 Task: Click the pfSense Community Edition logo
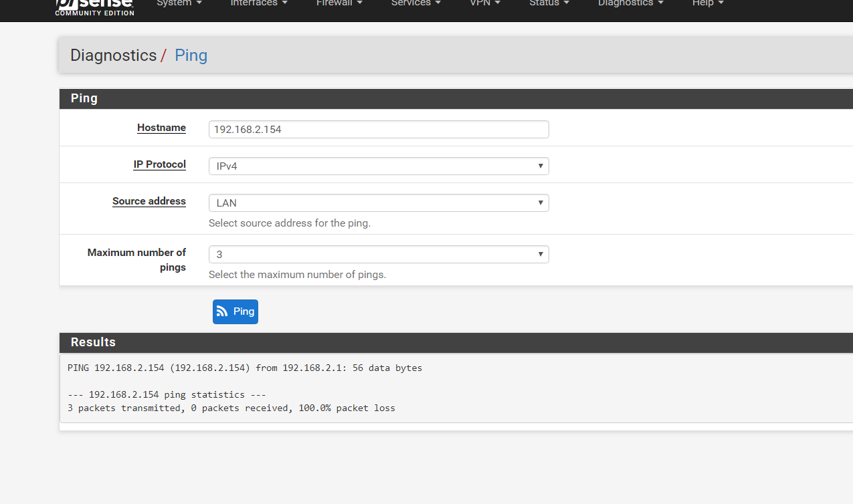[94, 7]
